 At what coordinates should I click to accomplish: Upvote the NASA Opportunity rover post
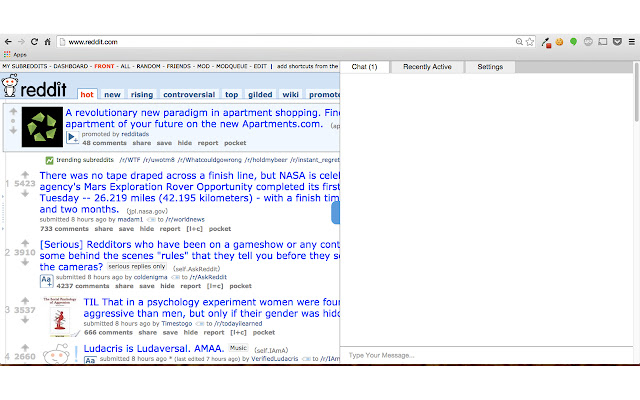click(x=25, y=174)
